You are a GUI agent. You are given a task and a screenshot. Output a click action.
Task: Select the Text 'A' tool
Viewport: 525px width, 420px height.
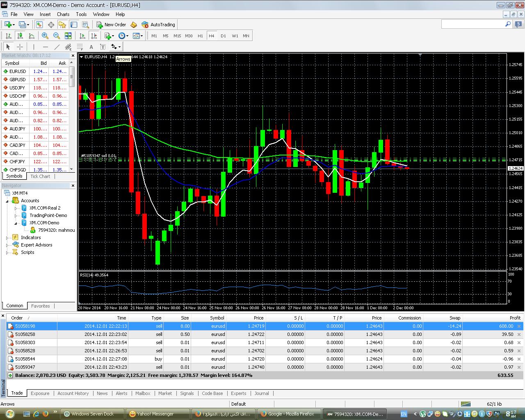tap(91, 47)
